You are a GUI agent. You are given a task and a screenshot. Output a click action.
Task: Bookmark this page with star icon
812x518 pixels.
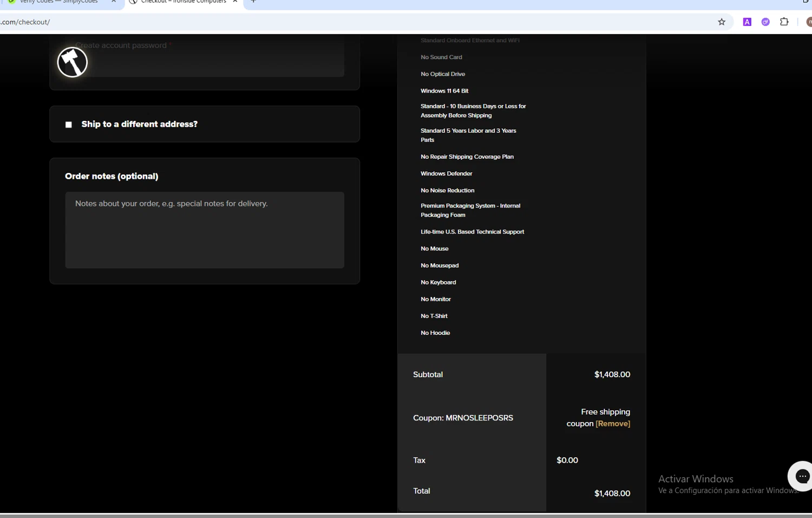click(x=722, y=22)
